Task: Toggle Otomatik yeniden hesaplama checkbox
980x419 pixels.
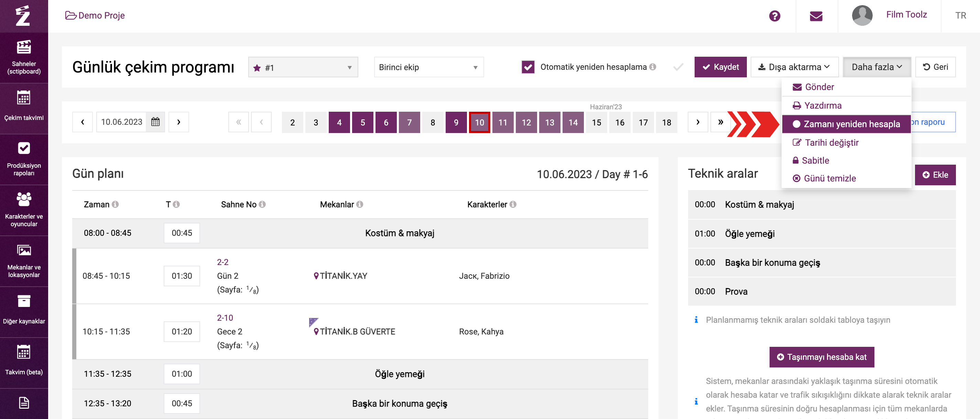Action: click(x=528, y=67)
